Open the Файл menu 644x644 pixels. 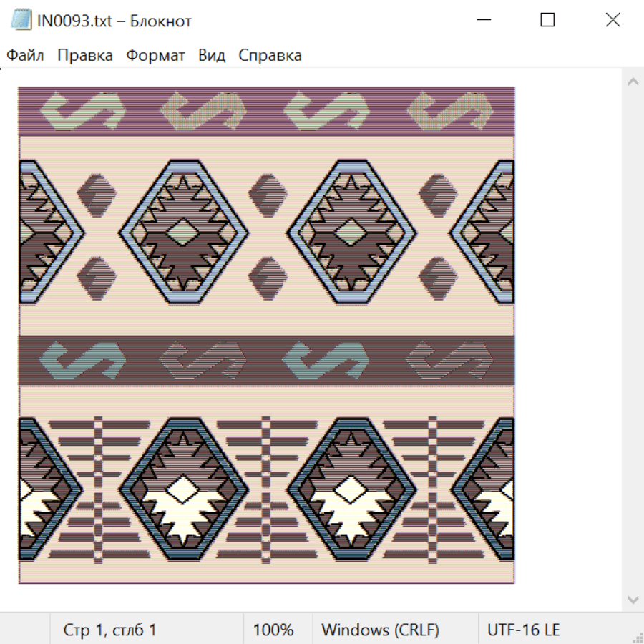[25, 56]
